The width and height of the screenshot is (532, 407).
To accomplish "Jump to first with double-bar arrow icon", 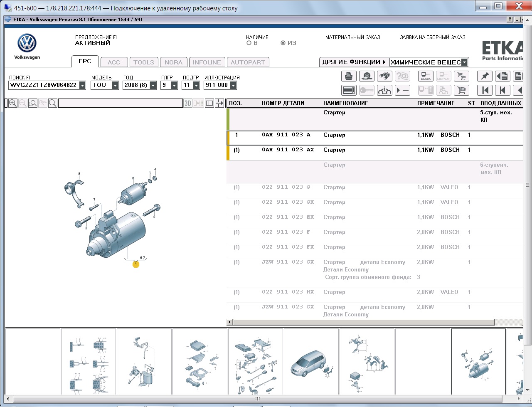I will pyautogui.click(x=485, y=90).
